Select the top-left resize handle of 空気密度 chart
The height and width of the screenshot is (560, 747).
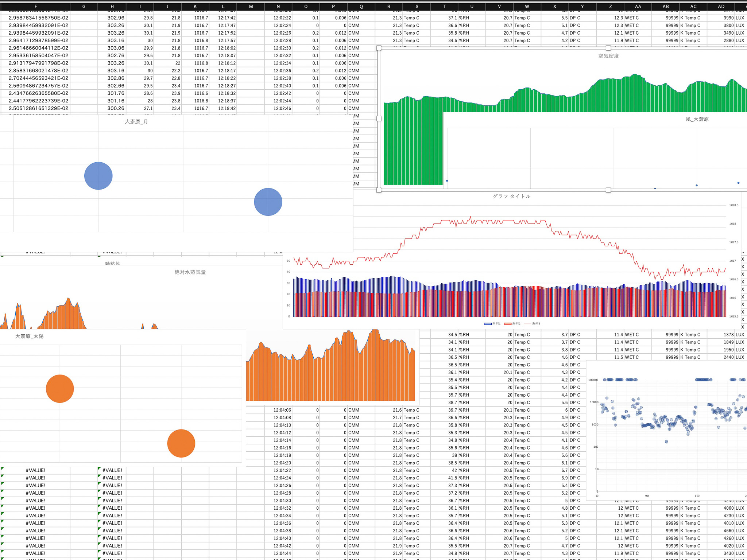pos(379,48)
